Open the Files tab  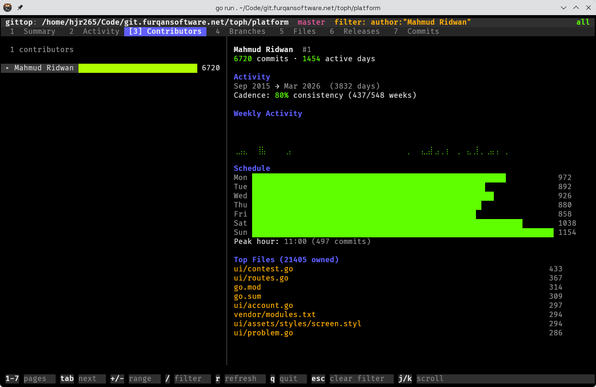point(298,31)
